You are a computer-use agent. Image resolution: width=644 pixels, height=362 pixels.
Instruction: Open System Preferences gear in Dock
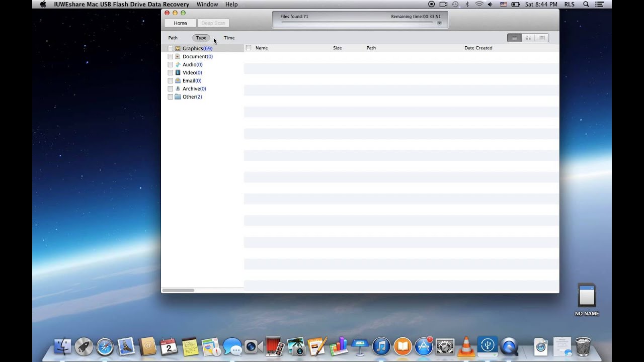click(x=445, y=346)
